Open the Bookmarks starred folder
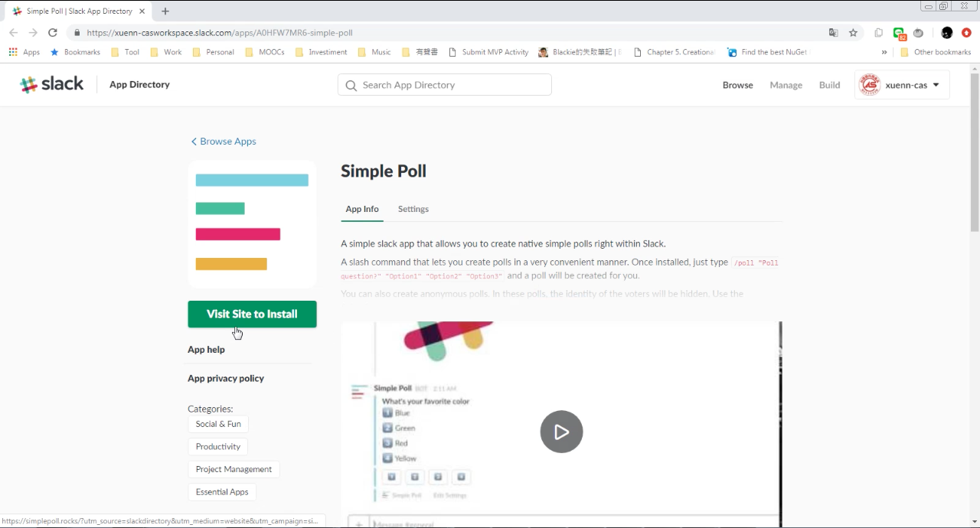Image resolution: width=980 pixels, height=528 pixels. pyautogui.click(x=75, y=52)
